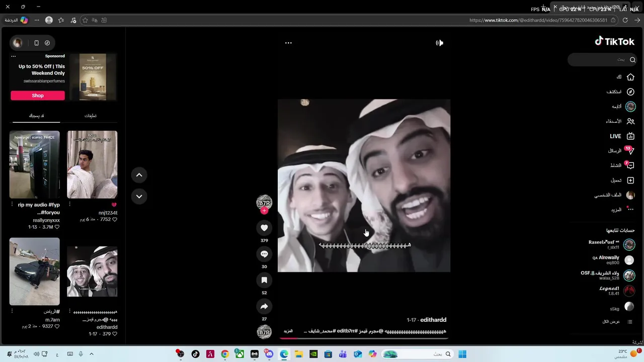The width and height of the screenshot is (644, 362).
Task: Open the Explore (استكشف) compass page
Action: coord(620,92)
